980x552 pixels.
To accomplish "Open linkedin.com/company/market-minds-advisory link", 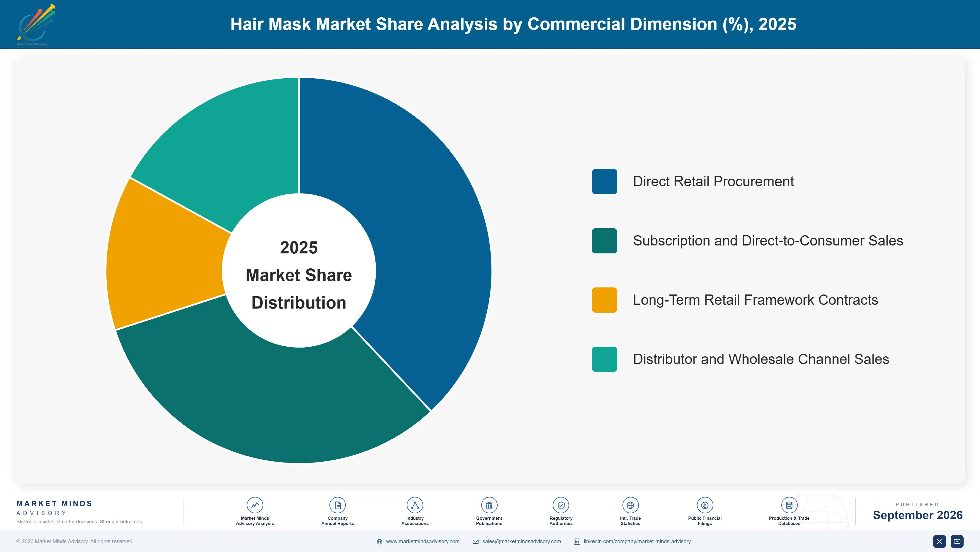I will pos(637,541).
